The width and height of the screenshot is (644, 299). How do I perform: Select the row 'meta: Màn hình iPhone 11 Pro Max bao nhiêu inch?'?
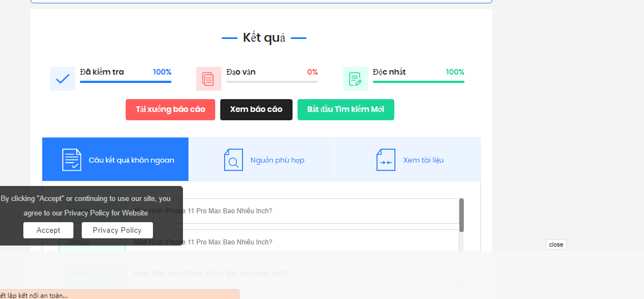[259, 273]
